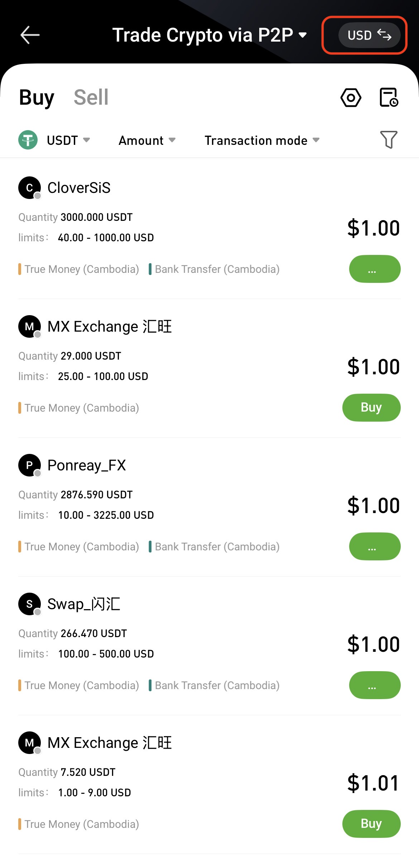This screenshot has height=868, width=419.
Task: Open Ponreay_FX merchant name
Action: (x=87, y=465)
